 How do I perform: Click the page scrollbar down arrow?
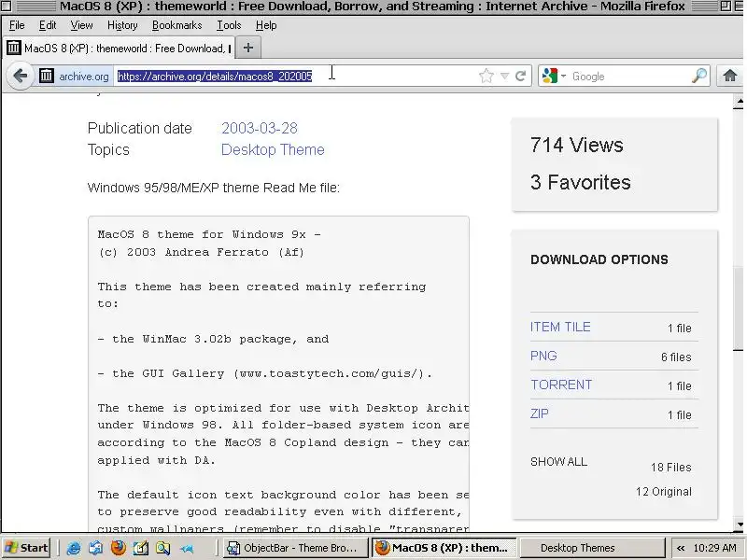739,525
